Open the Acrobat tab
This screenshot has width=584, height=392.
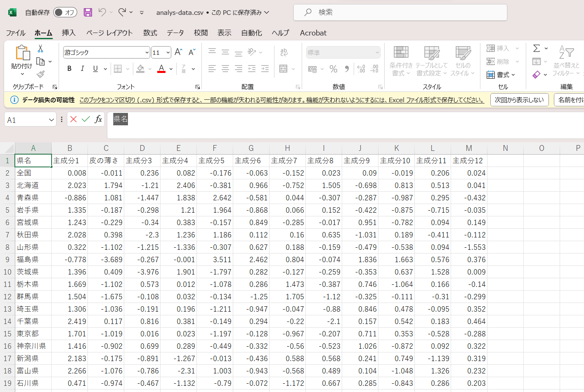tap(313, 33)
